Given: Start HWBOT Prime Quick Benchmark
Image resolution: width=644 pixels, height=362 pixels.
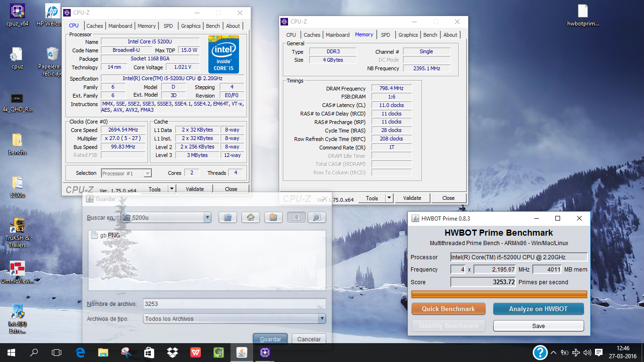Looking at the screenshot, I should click(x=448, y=309).
